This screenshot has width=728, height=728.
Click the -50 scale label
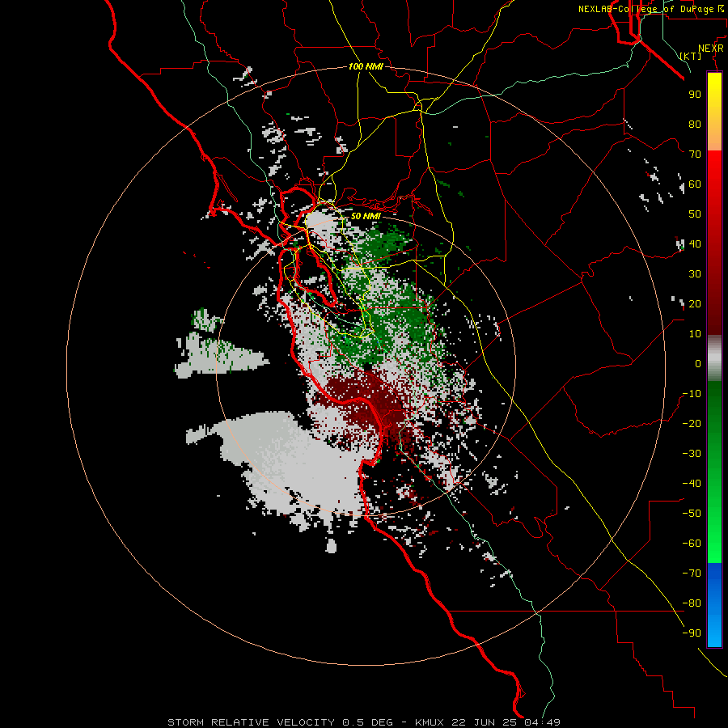[x=692, y=514]
